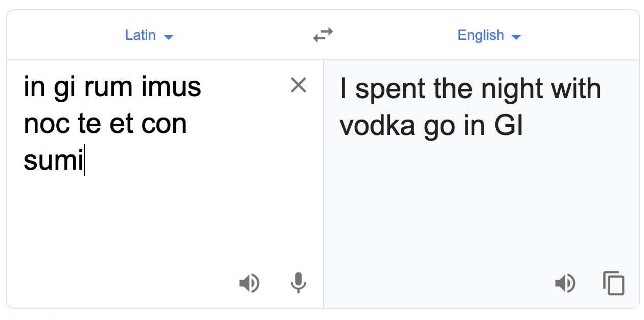Screen dimensions: 644x320
Task: Listen to the English translation
Action: coord(565,283)
